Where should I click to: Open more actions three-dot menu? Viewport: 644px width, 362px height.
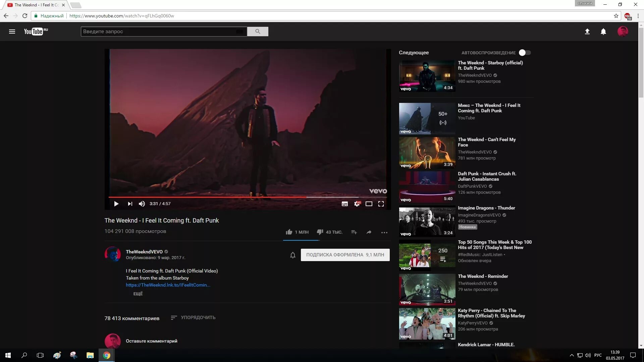coord(384,232)
